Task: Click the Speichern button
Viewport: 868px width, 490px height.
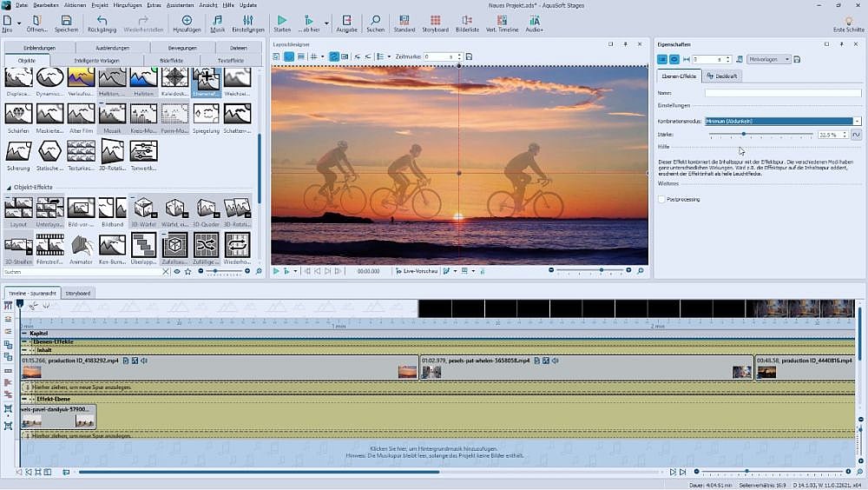Action: tap(66, 23)
